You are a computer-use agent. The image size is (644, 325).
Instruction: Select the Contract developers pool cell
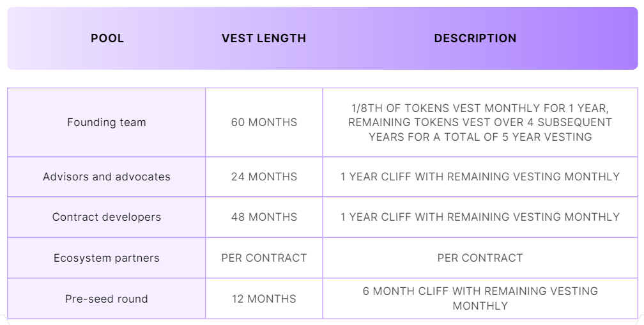[107, 218]
